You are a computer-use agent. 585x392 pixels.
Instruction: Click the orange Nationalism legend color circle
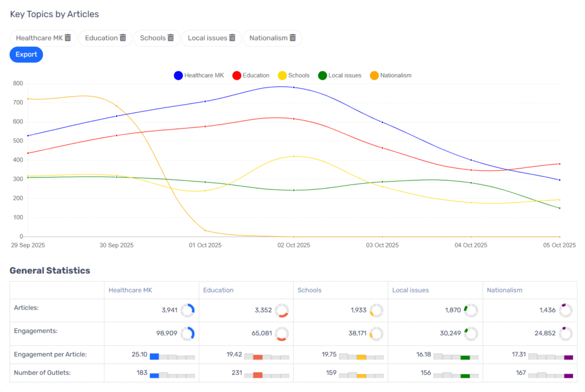[374, 75]
